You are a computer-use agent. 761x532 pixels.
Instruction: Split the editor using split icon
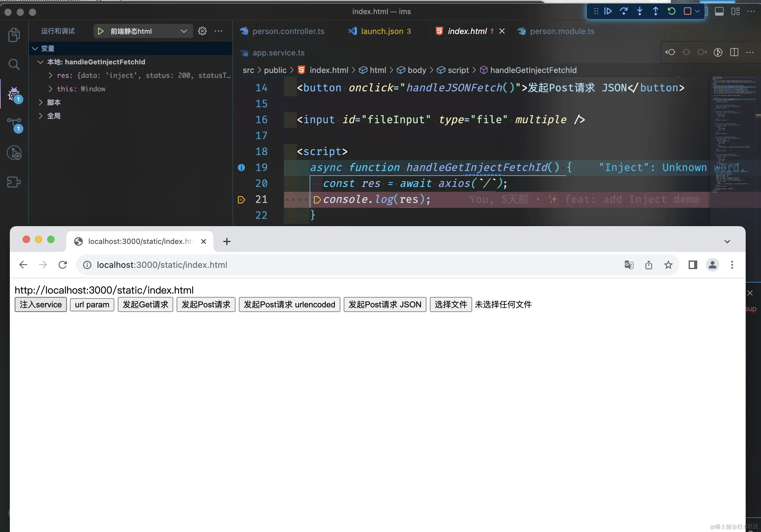(x=734, y=52)
